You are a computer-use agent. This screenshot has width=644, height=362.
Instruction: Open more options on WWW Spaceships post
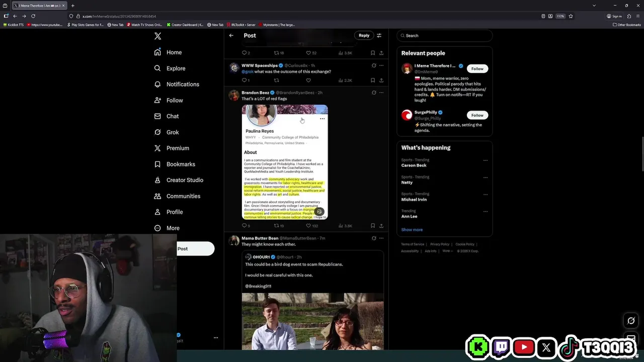381,65
